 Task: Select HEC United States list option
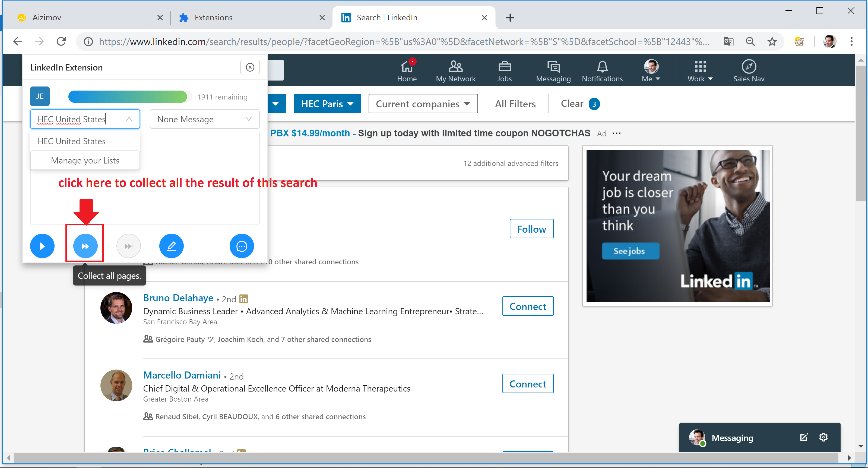point(71,142)
